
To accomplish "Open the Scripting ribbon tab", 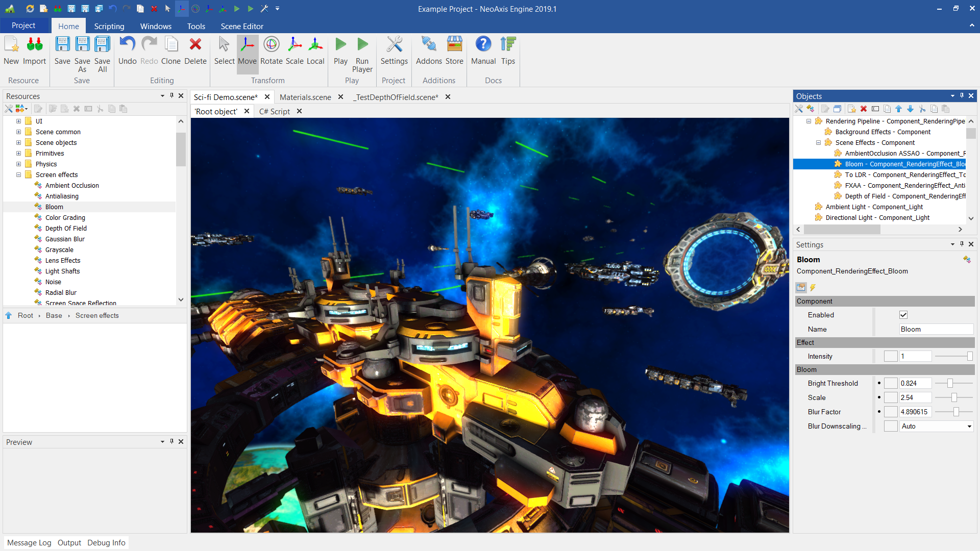I will pos(109,26).
